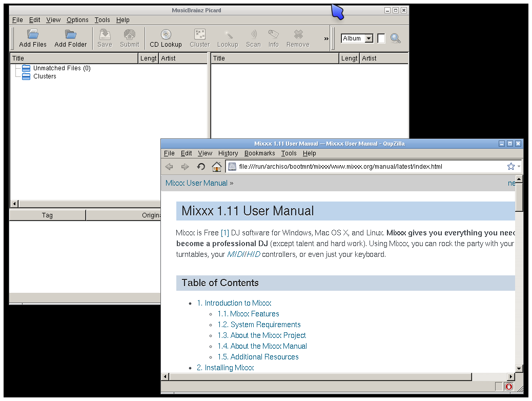Open the bookmark star dropdown arrow
Viewport: 532px width, 401px height.
pos(519,166)
